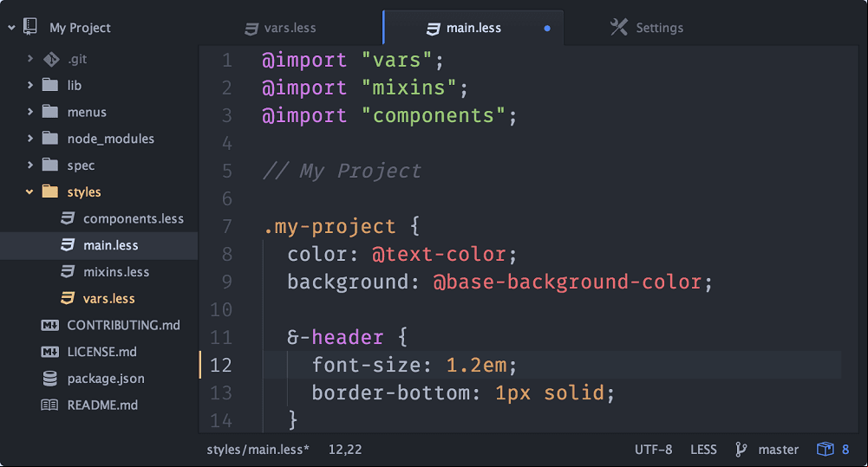Viewport: 868px width, 467px height.
Task: Select the My Project root label
Action: (x=80, y=28)
